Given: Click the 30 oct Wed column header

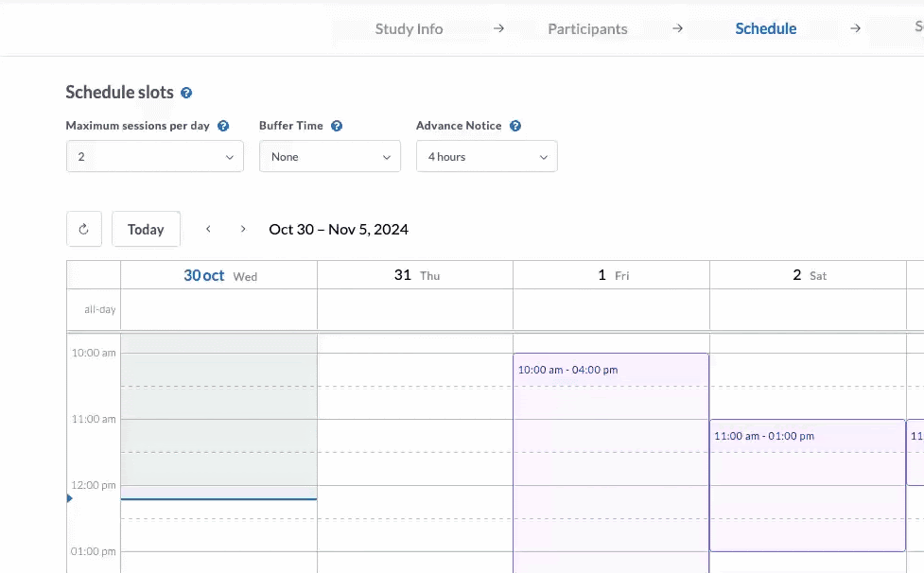Looking at the screenshot, I should tap(218, 274).
